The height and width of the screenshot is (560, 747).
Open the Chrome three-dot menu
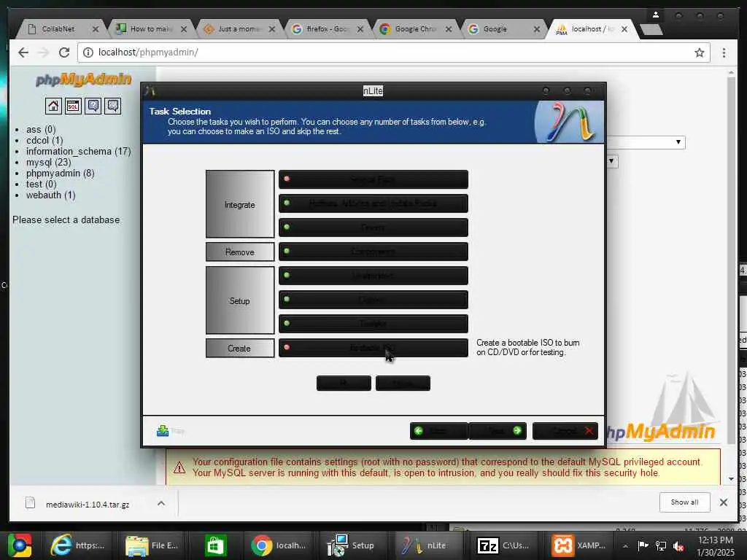pyautogui.click(x=724, y=52)
